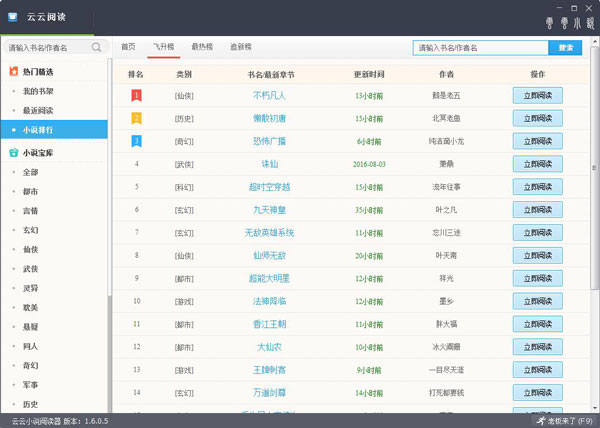Open the book title 懒散初唐
The width and height of the screenshot is (600, 428).
269,118
